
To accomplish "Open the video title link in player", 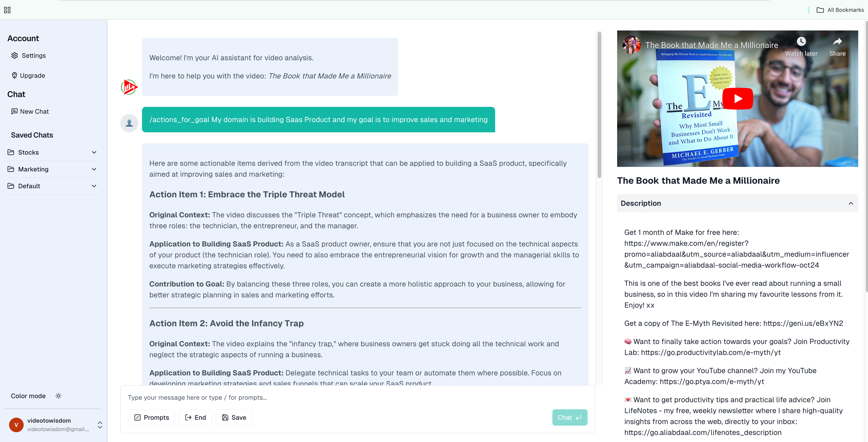I will (712, 45).
